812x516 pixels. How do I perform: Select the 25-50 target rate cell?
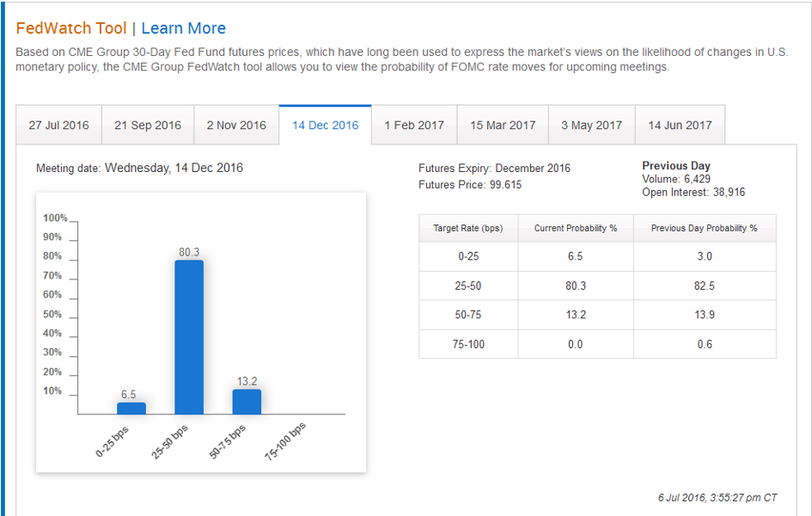[x=468, y=286]
